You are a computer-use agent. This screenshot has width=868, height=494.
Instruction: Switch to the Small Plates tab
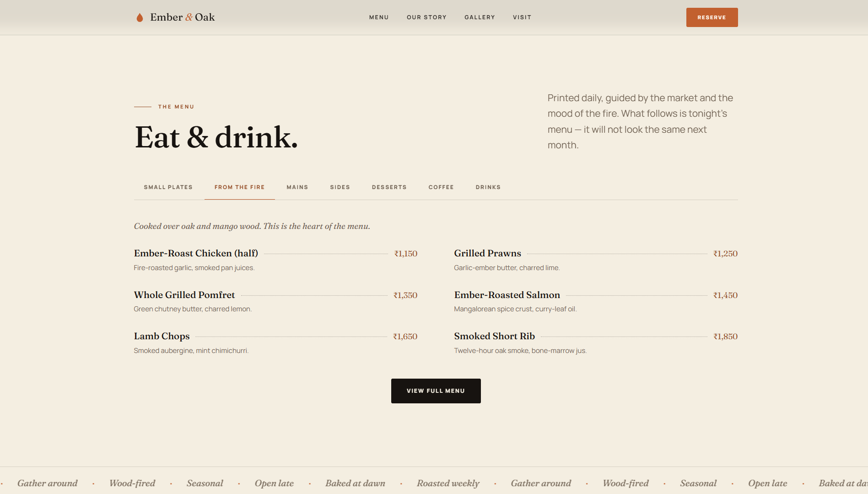[x=168, y=187]
